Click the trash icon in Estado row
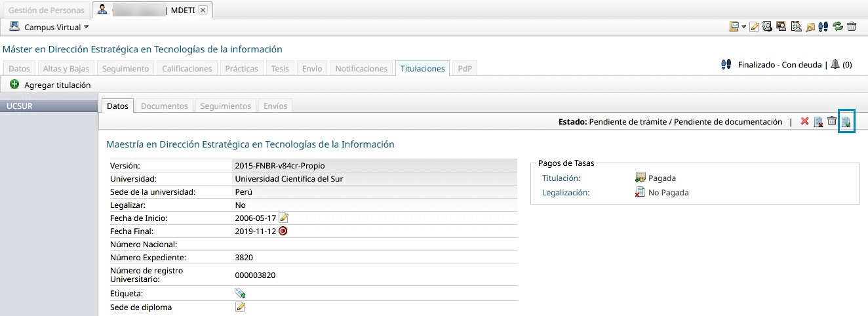Viewport: 868px width, 316px height. point(831,121)
